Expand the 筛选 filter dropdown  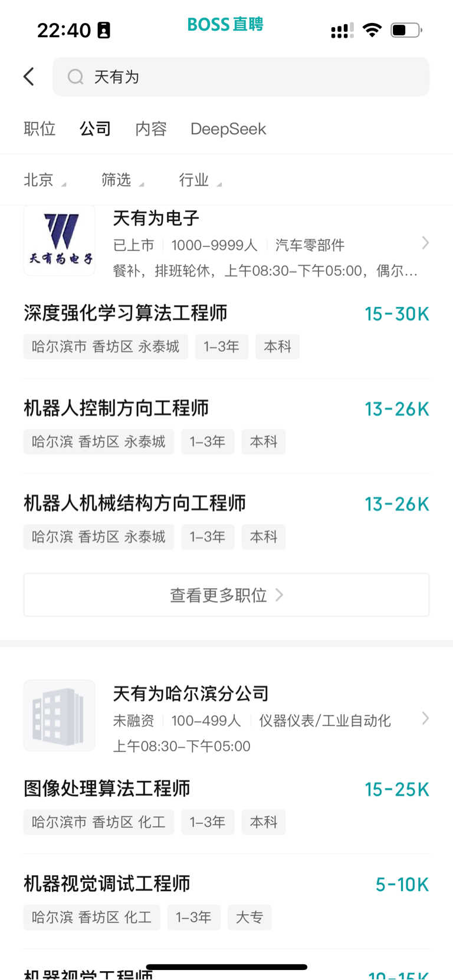123,180
